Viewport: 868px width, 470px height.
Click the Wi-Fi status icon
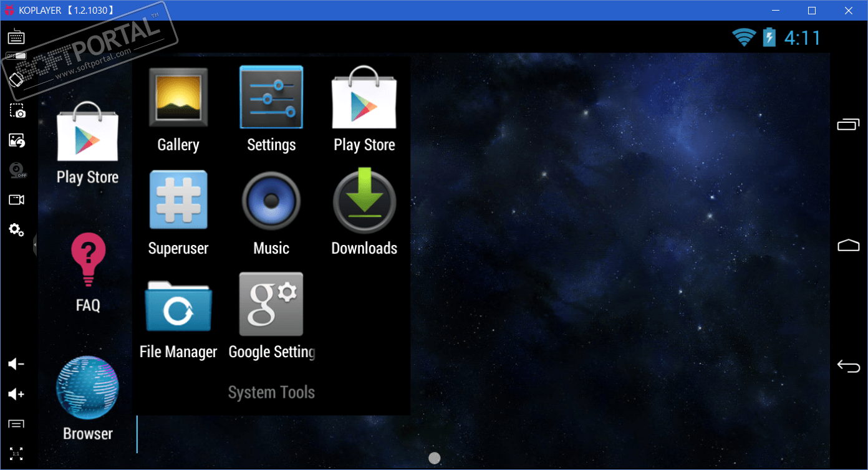(x=745, y=38)
